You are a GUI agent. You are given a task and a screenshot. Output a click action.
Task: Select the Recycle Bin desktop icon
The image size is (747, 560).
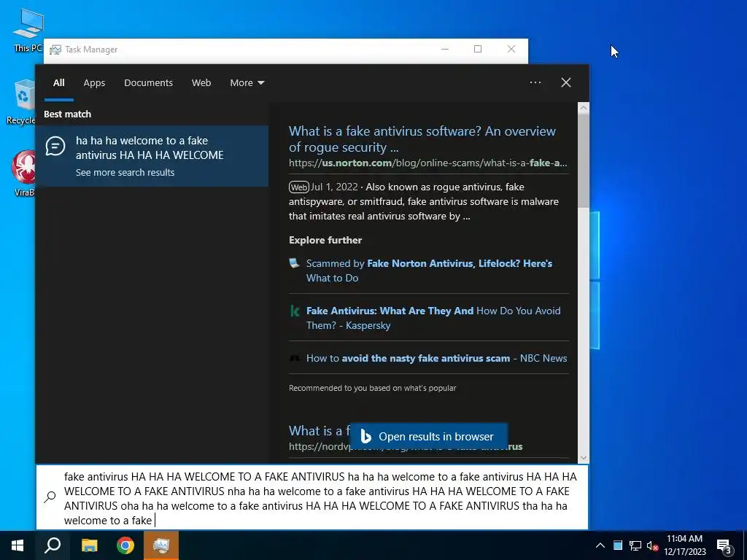[23, 102]
